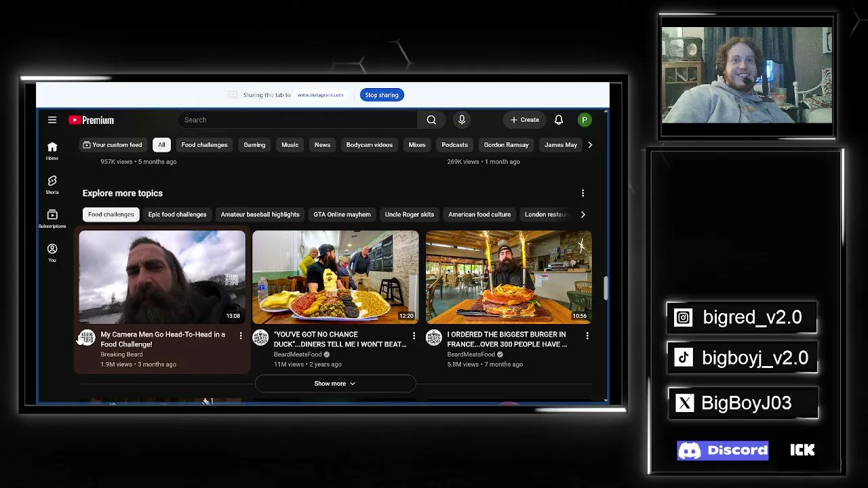
Task: Select the Epic food challenges topic chip
Action: tap(177, 215)
